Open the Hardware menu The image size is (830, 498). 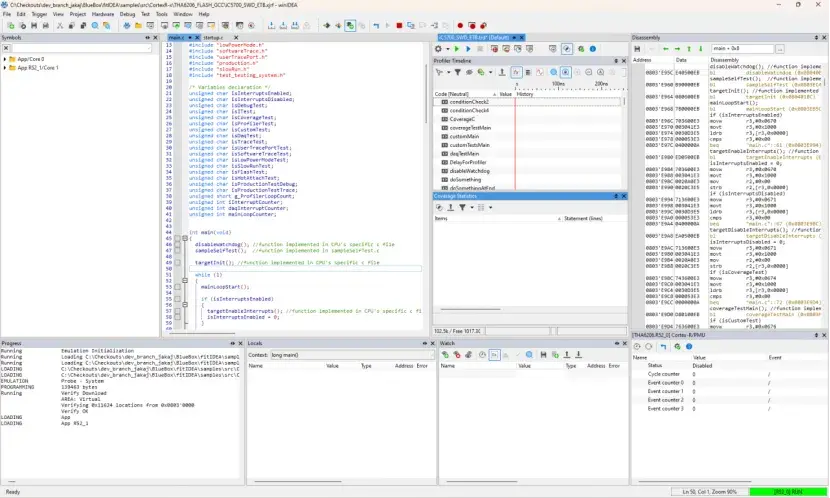103,14
